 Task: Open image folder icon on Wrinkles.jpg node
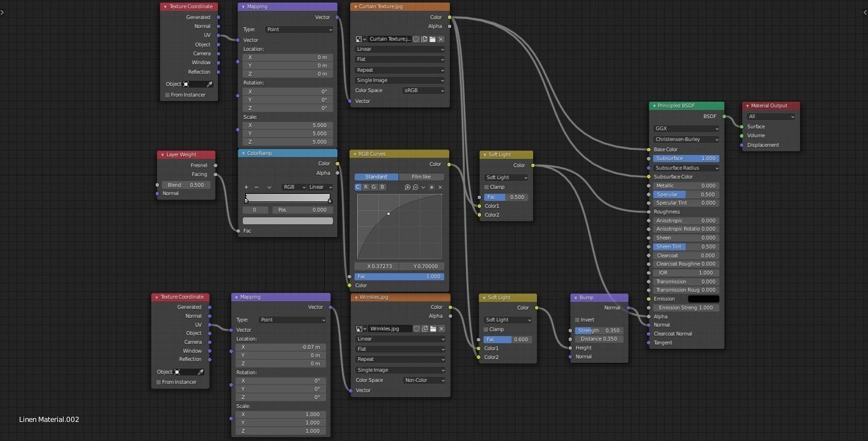(x=433, y=329)
